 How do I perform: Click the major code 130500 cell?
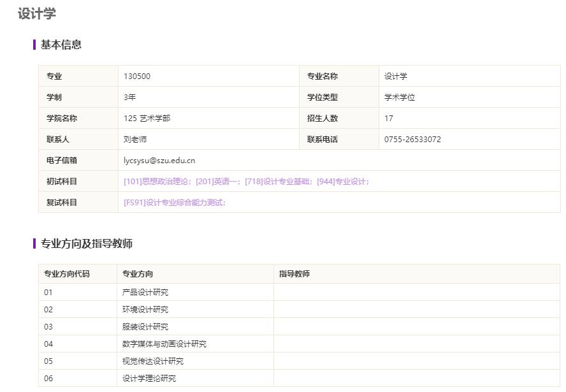tap(137, 76)
